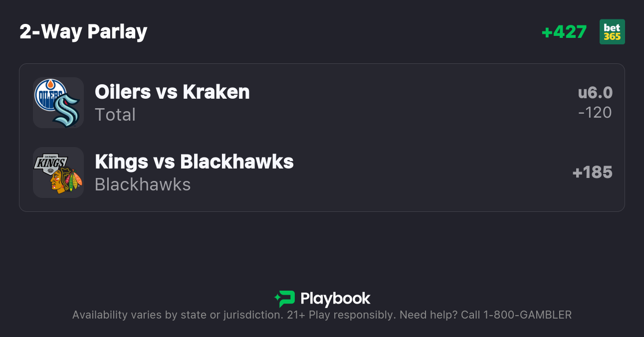Image resolution: width=644 pixels, height=337 pixels.
Task: Select the +185 Blackhawks odds
Action: tap(592, 172)
